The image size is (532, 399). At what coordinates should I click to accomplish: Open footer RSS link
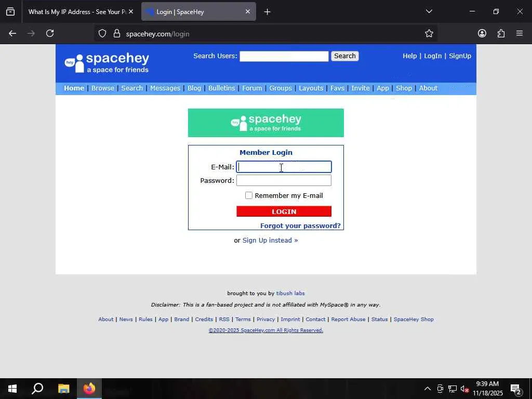224,320
